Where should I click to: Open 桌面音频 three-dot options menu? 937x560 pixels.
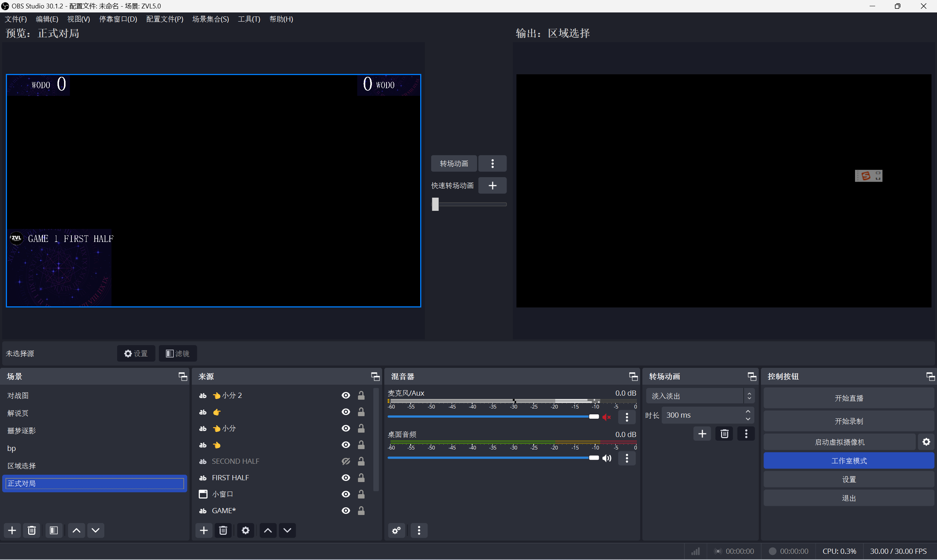pos(627,458)
